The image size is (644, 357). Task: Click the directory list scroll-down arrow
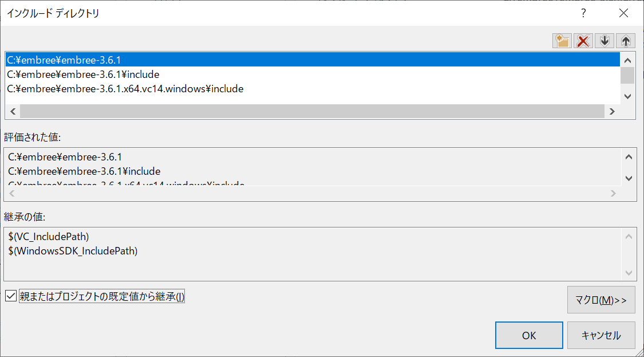pyautogui.click(x=627, y=96)
